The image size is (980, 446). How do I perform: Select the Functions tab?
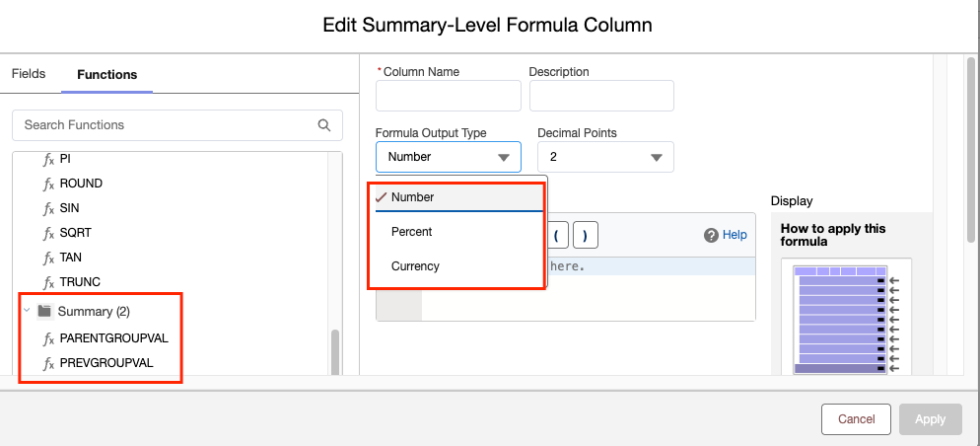pyautogui.click(x=106, y=74)
